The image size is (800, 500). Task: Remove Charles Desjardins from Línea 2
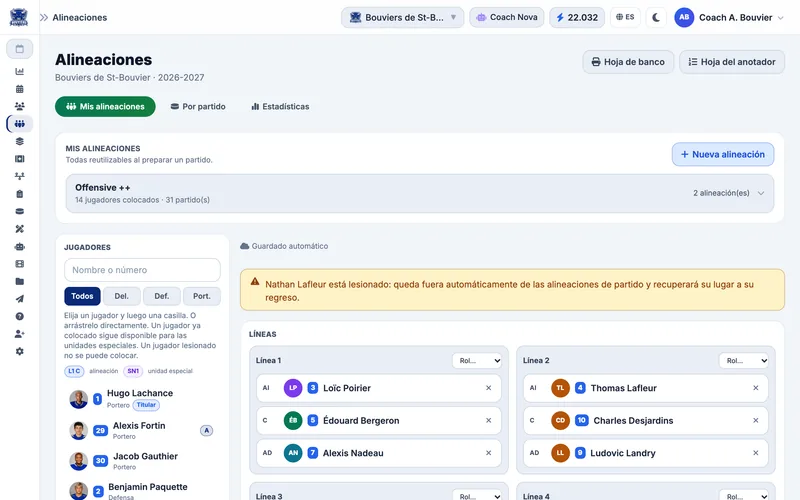coord(756,420)
